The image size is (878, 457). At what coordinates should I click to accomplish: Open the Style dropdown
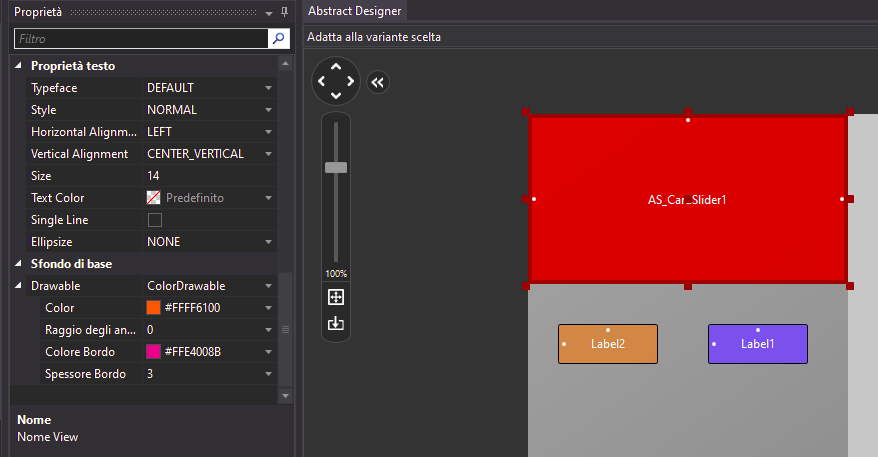tap(268, 110)
